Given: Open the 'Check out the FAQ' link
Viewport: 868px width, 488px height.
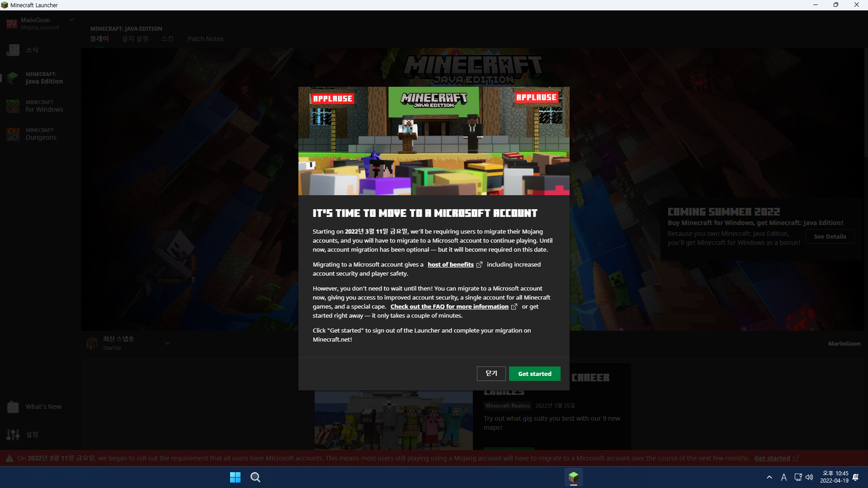Looking at the screenshot, I should coord(449,307).
